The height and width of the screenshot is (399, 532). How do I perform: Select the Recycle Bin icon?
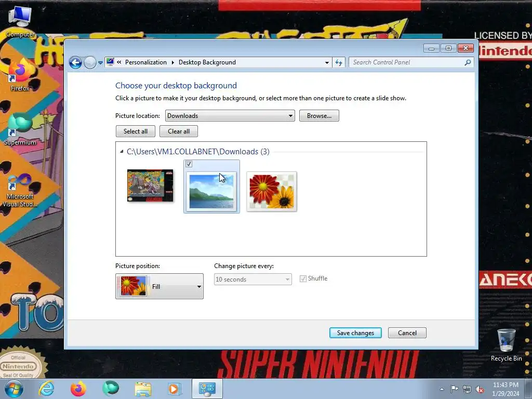pyautogui.click(x=506, y=345)
